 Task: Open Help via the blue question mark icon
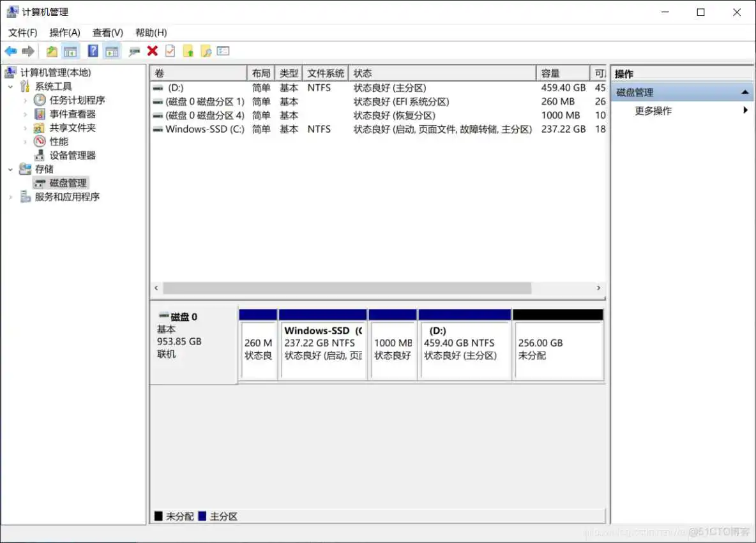93,50
